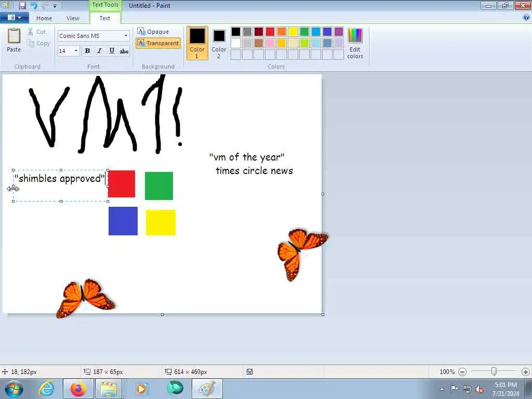The width and height of the screenshot is (532, 399).
Task: Pick the red color swatch in top row
Action: 270,32
